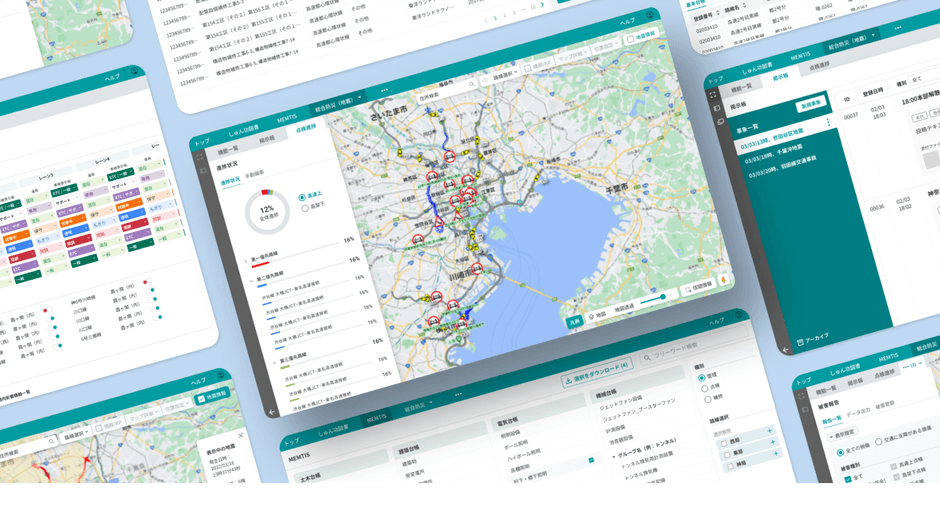
Task: Open 総合防災（地震） dropdown in 掲示板 window
Action: click(x=851, y=41)
